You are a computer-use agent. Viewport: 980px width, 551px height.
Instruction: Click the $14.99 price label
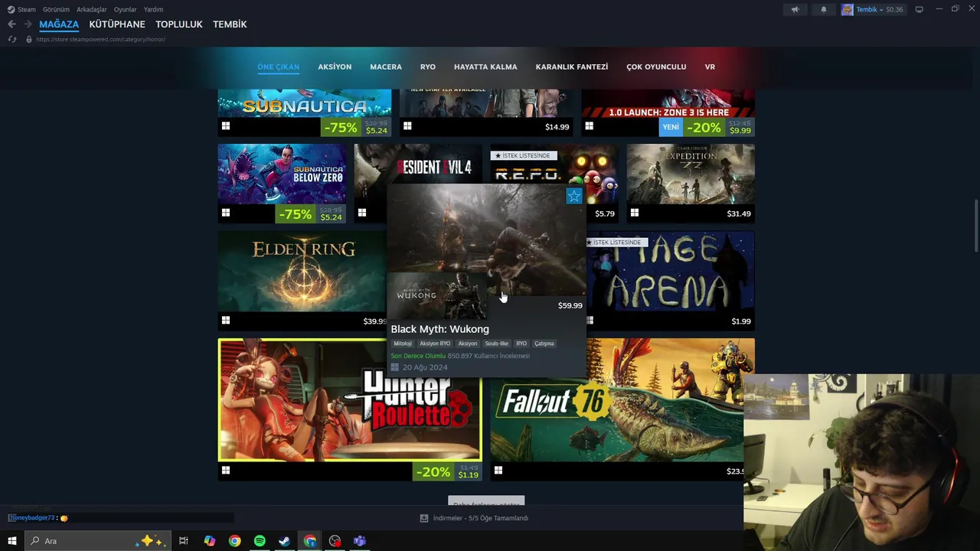(557, 127)
